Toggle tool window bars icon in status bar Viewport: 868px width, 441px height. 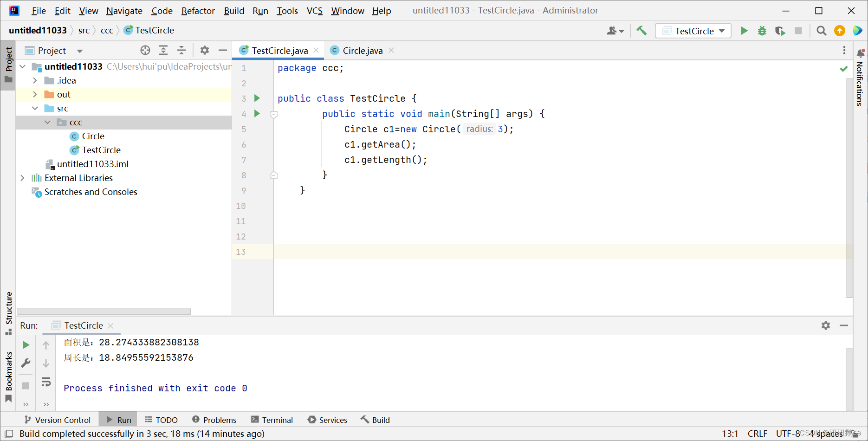[x=9, y=434]
